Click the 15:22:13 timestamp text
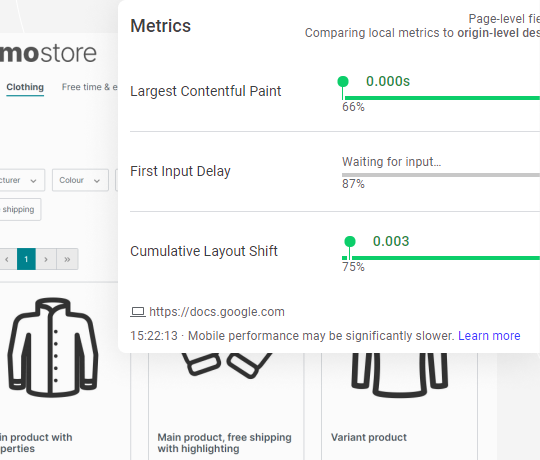Viewport: 540px width, 460px height. pyautogui.click(x=154, y=336)
